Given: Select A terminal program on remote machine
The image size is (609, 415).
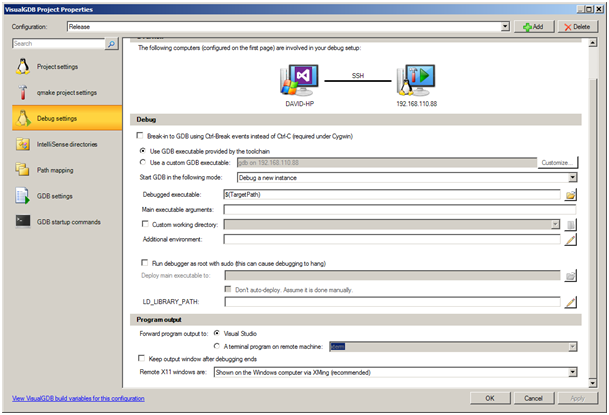Looking at the screenshot, I should pos(217,346).
